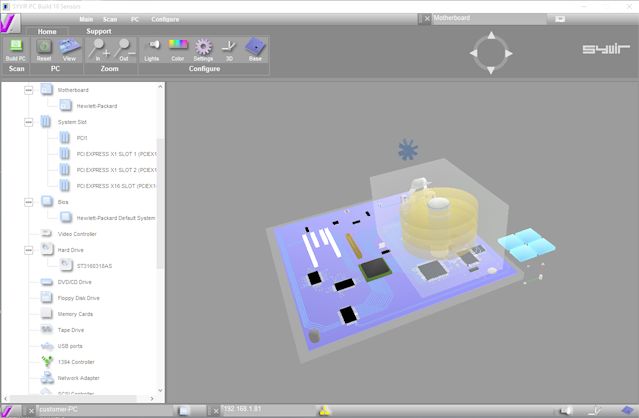Click the Bios chip icon in tree
Screen dimensions: 639x418
[47, 202]
